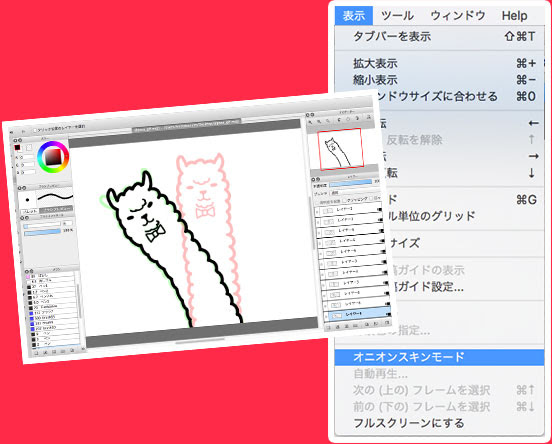Click the layer opacity slider
The width and height of the screenshot is (552, 444).
pyautogui.click(x=350, y=183)
